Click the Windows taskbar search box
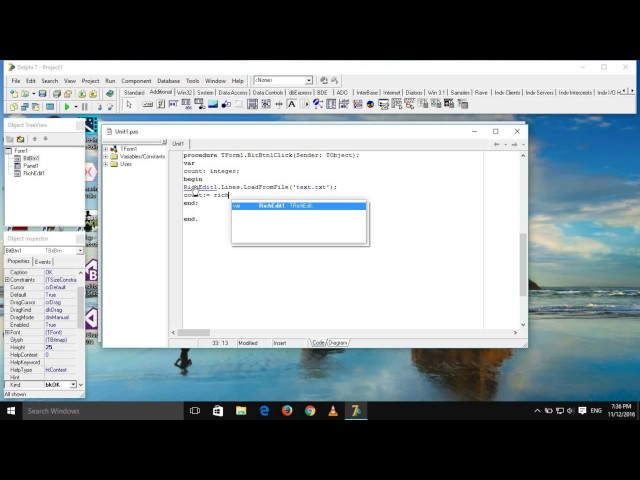 [103, 411]
